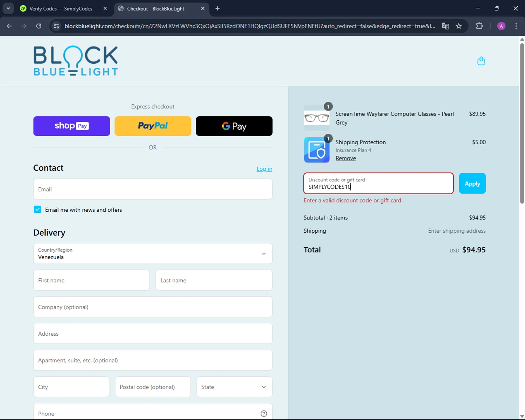Viewport: 525px width, 420px height.
Task: Click the Contact heading
Action: (48, 168)
